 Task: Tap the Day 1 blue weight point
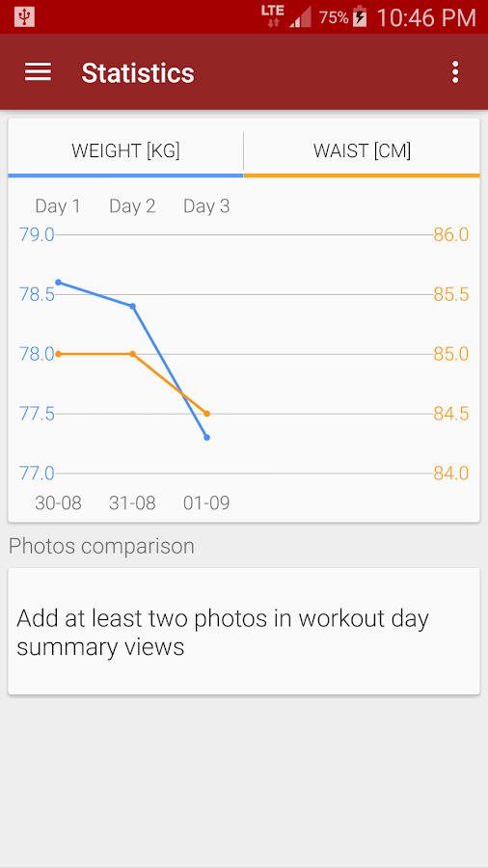point(58,283)
